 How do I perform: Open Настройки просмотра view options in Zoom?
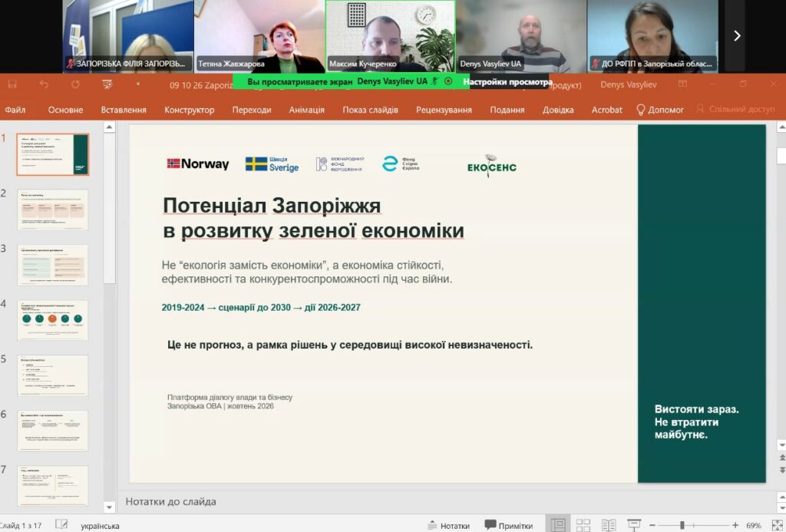[507, 81]
